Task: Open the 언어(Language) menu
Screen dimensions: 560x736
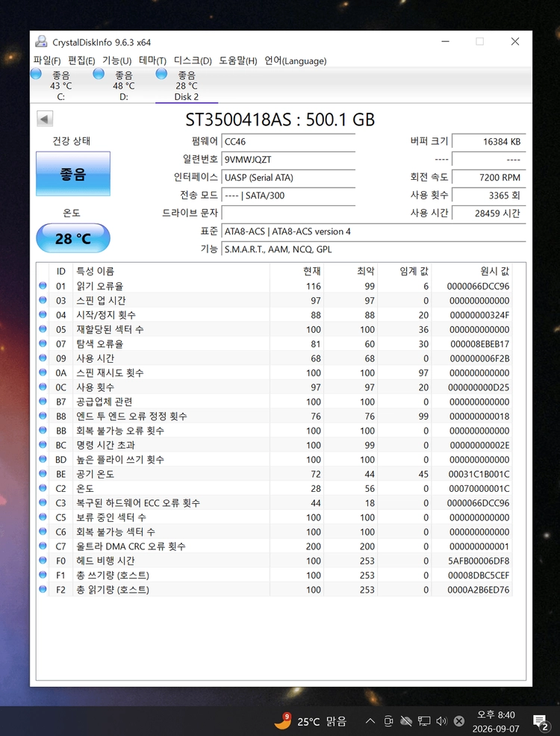Action: (x=295, y=61)
